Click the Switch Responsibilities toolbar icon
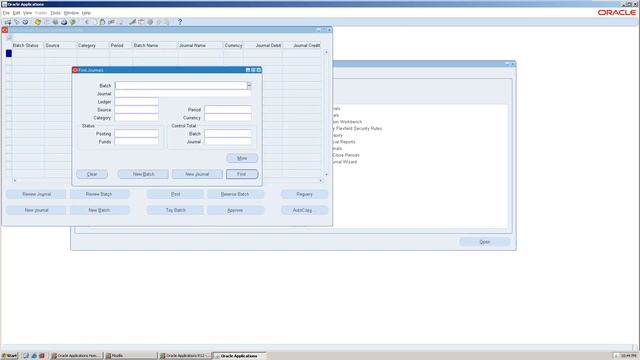This screenshot has width=640, height=360. coord(55,22)
